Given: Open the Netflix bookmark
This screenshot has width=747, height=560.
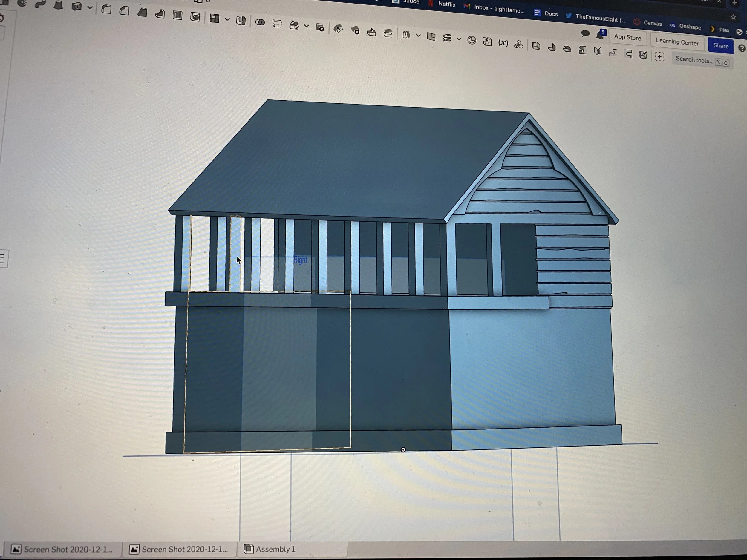Looking at the screenshot, I should pyautogui.click(x=442, y=4).
